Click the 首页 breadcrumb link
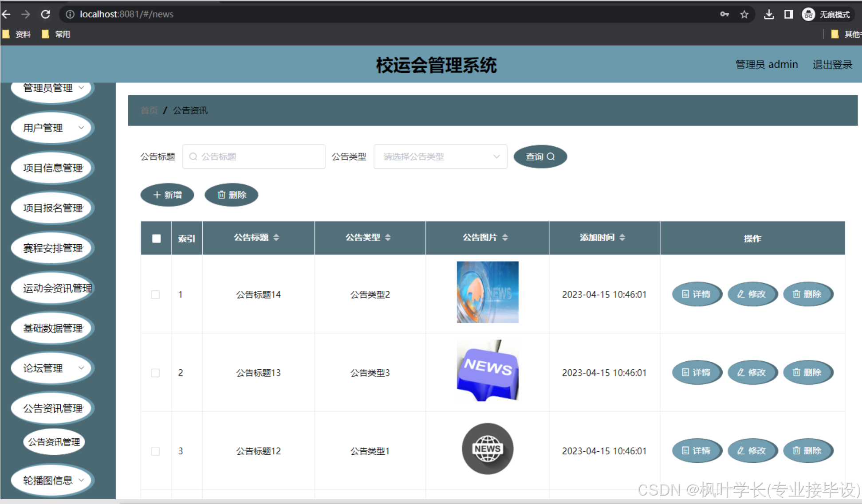The height and width of the screenshot is (504, 862). coord(149,110)
